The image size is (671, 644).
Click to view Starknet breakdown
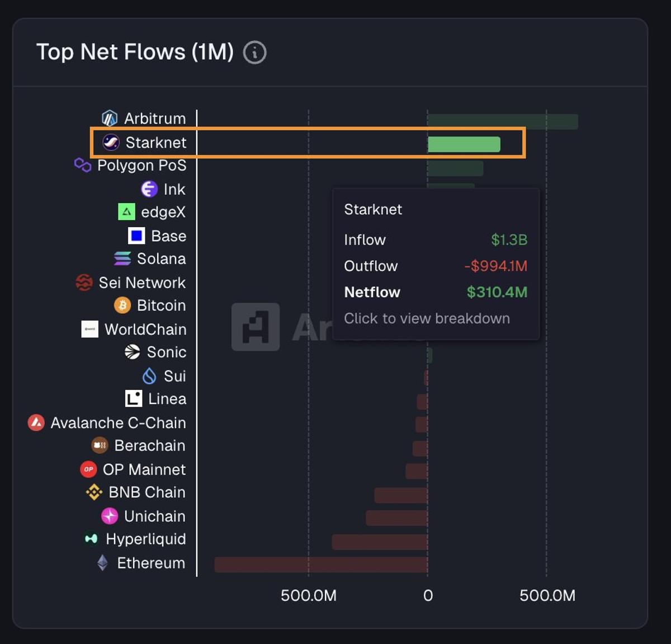[x=427, y=318]
